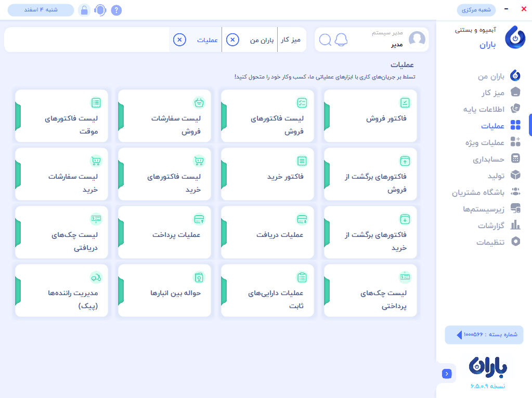The image size is (532, 398).
Task: Click the search magnifier icon
Action: [x=326, y=39]
